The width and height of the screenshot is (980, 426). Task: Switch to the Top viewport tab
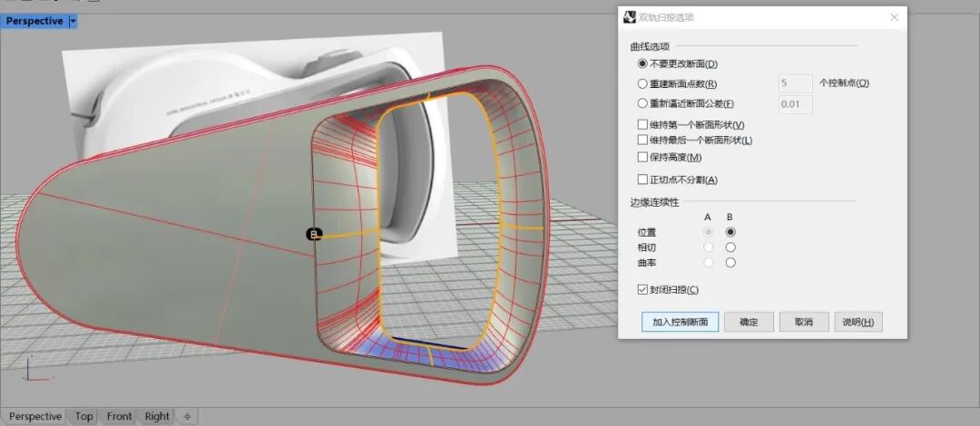(83, 416)
